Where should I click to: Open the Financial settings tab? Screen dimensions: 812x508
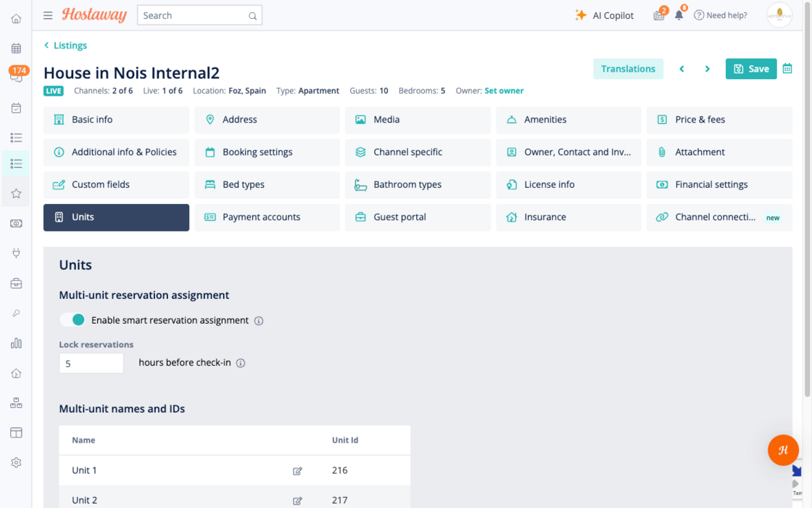719,185
